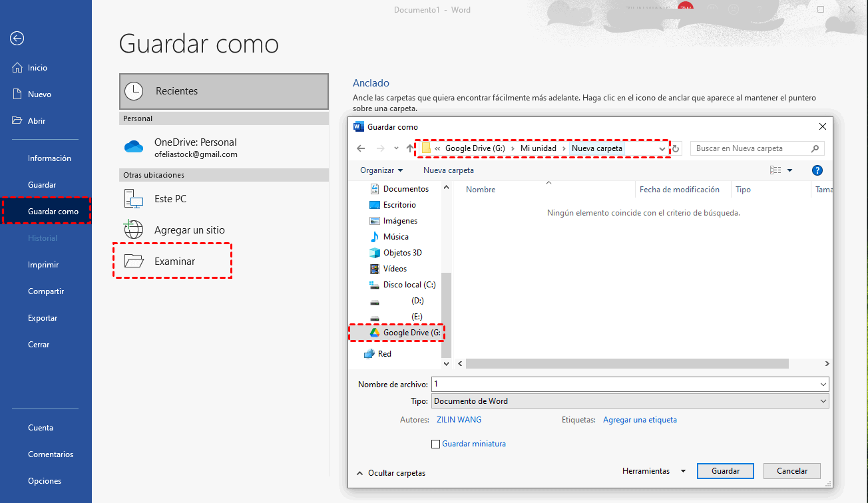The image size is (868, 503).
Task: Select Escritorio in the folder tree
Action: pyautogui.click(x=393, y=205)
